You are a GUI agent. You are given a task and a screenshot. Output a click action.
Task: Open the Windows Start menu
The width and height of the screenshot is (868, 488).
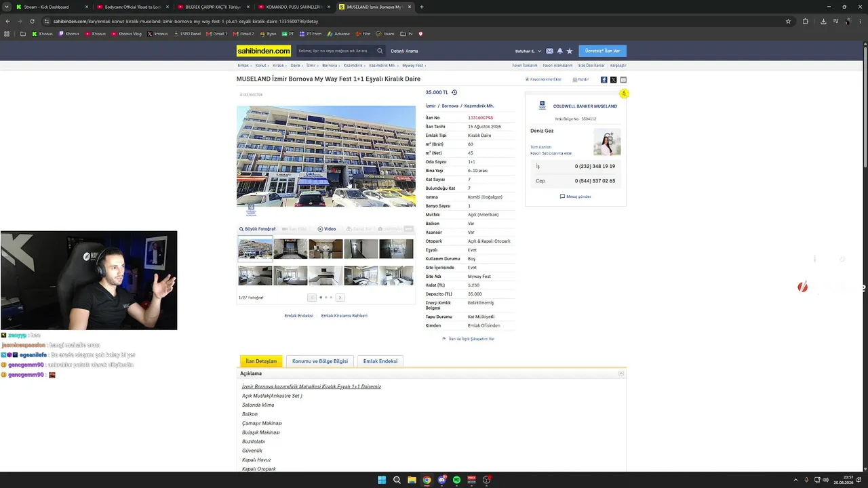click(x=382, y=480)
